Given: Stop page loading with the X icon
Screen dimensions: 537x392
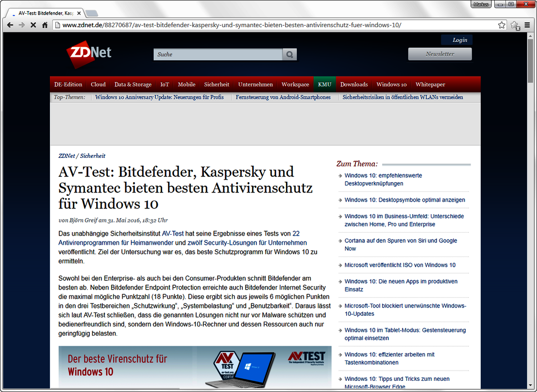Looking at the screenshot, I should [x=33, y=25].
